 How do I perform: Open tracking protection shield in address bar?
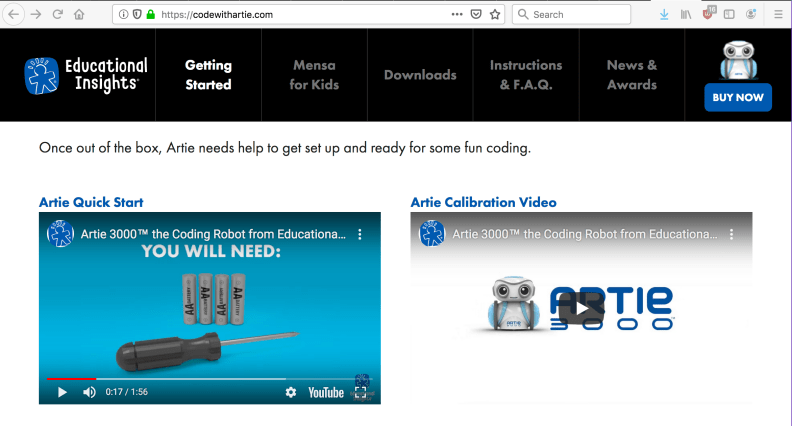(137, 14)
